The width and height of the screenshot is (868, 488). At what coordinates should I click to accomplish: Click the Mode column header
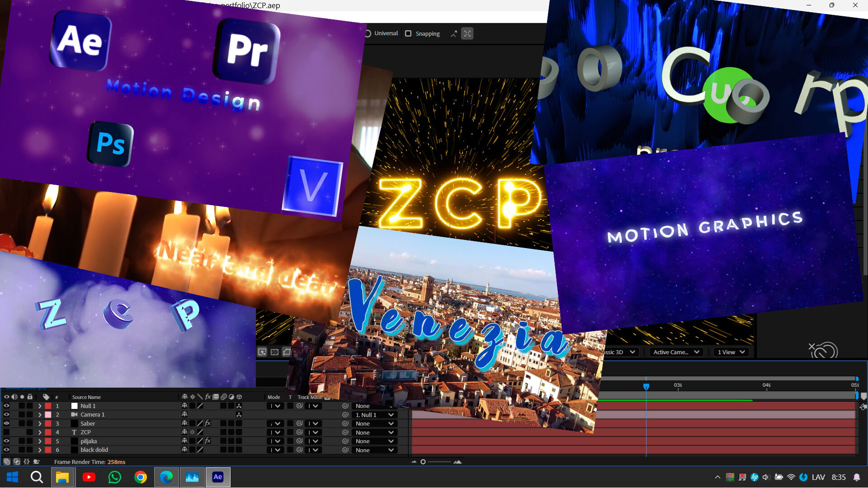274,397
